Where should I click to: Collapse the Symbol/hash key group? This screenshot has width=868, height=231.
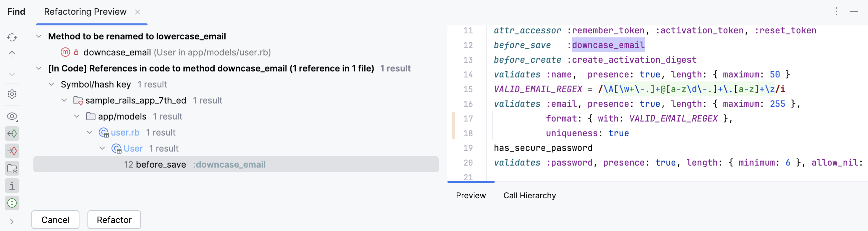coord(51,84)
